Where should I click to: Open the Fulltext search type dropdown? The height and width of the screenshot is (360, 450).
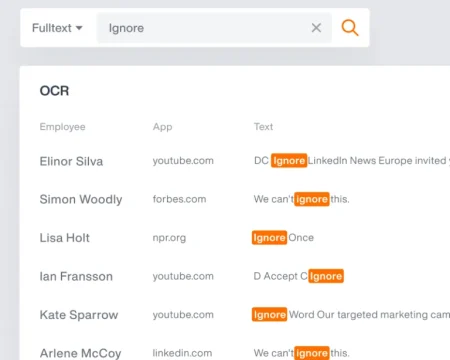[57, 28]
